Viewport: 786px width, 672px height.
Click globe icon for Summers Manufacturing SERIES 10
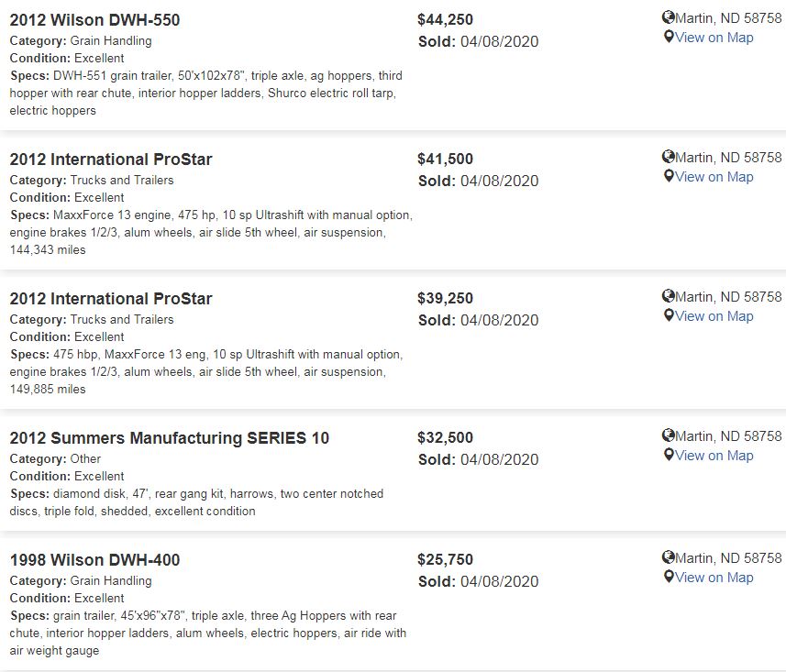pyautogui.click(x=669, y=436)
